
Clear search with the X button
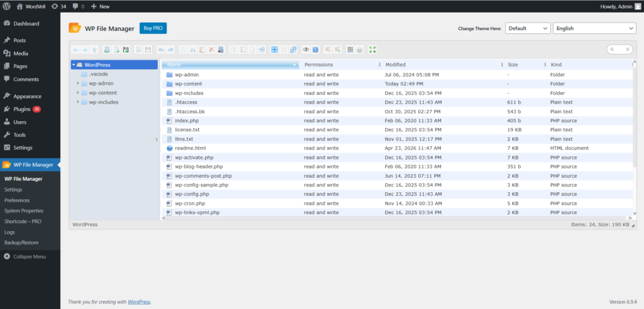pos(628,49)
